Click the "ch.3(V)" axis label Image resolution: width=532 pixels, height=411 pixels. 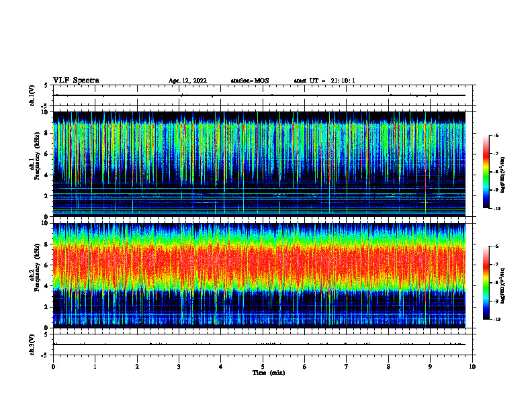pyautogui.click(x=32, y=345)
